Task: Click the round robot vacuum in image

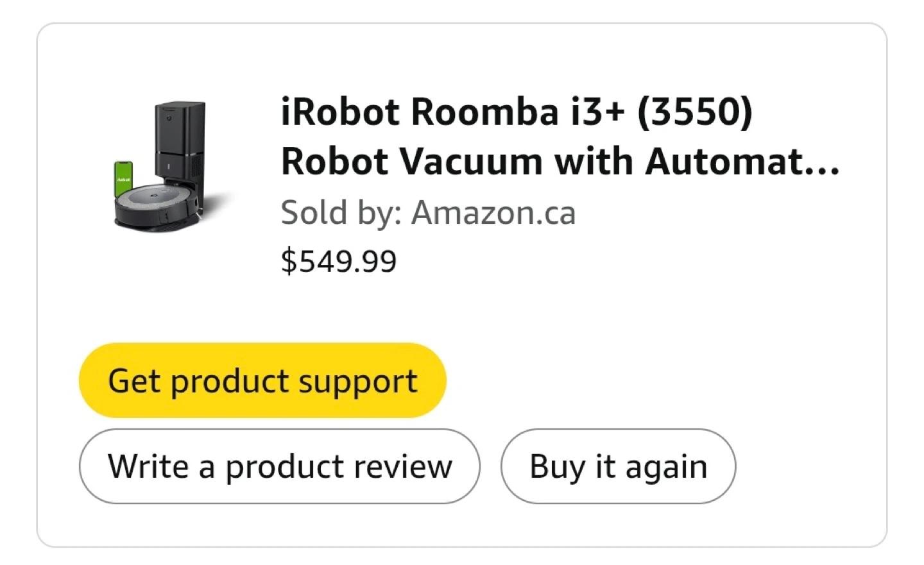Action: (154, 205)
